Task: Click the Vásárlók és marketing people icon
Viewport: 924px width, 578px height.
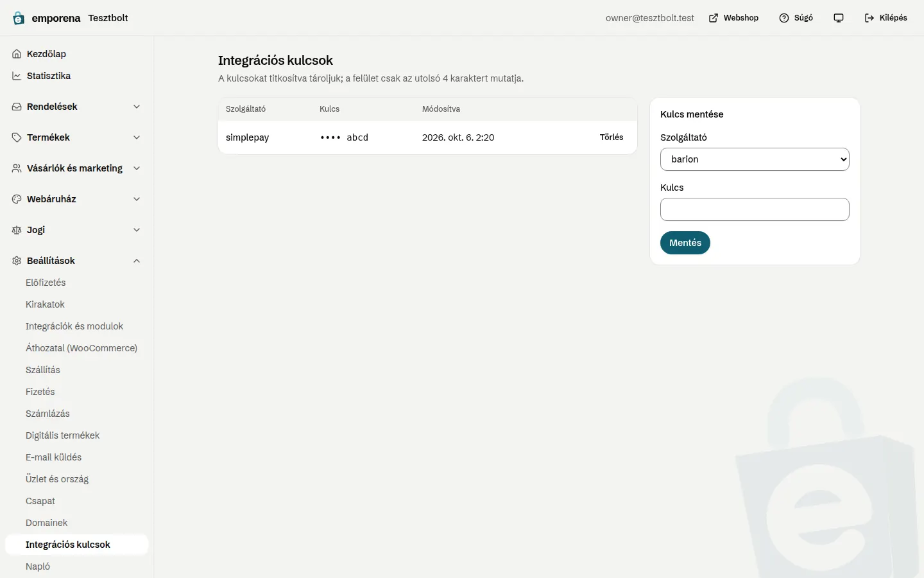Action: [17, 168]
